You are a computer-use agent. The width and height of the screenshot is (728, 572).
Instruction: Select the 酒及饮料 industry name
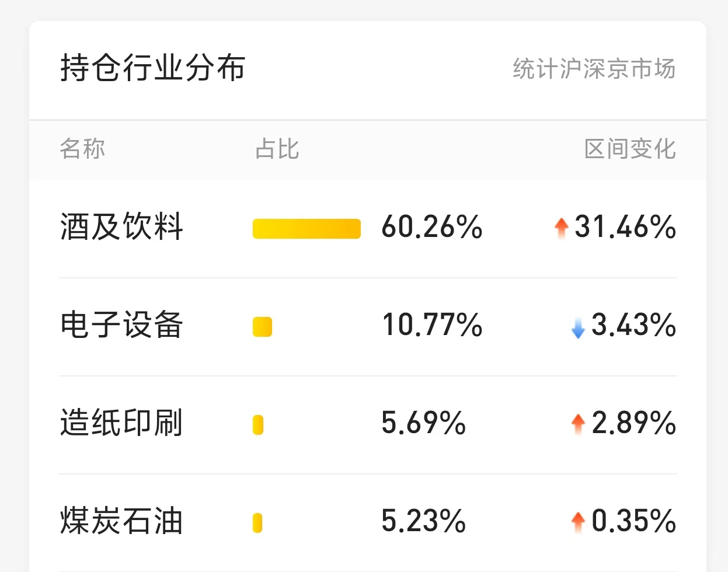pyautogui.click(x=122, y=226)
